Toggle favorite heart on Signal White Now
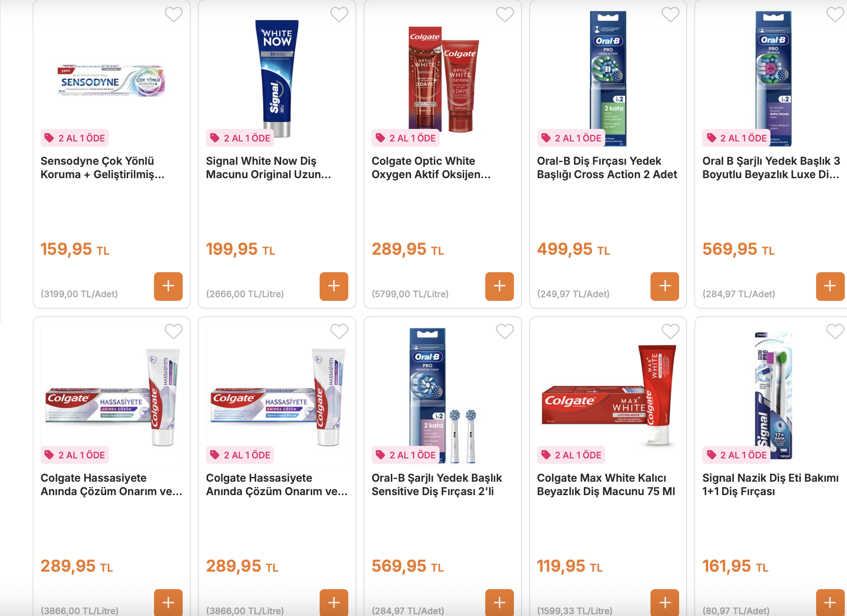 click(x=339, y=15)
